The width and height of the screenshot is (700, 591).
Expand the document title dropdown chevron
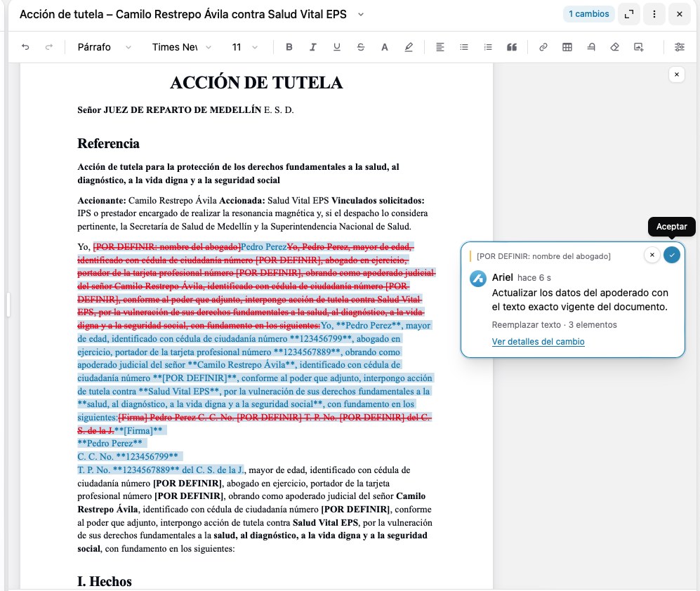click(x=361, y=14)
